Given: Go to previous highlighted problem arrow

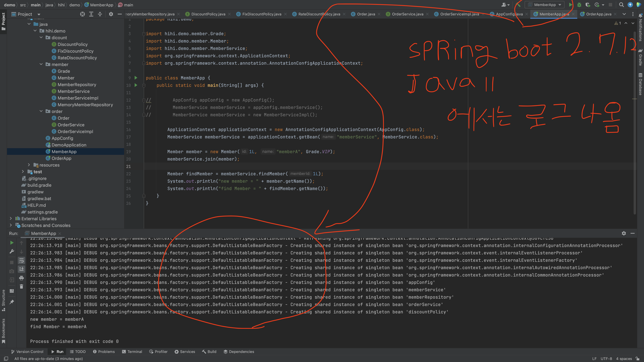Looking at the screenshot, I should [626, 23].
